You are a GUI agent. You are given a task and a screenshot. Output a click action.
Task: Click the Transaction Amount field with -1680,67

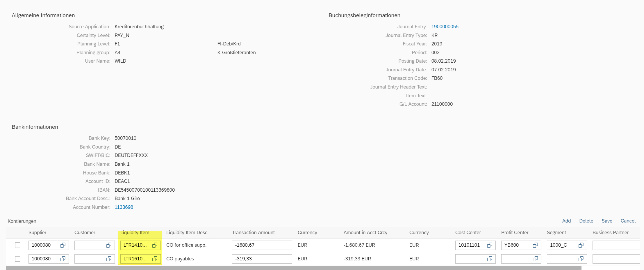coord(262,245)
